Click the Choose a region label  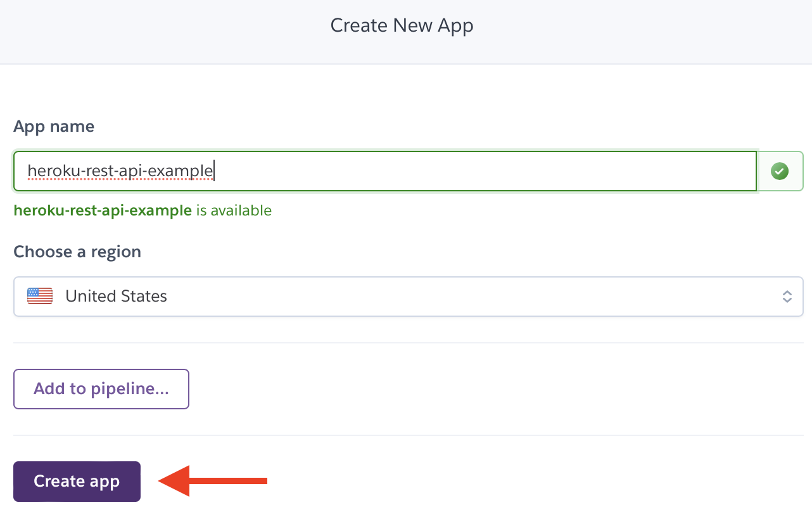click(x=77, y=252)
